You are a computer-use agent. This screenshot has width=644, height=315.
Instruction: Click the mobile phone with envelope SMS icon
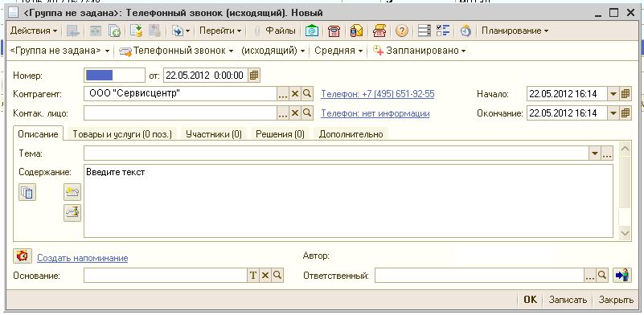356,31
